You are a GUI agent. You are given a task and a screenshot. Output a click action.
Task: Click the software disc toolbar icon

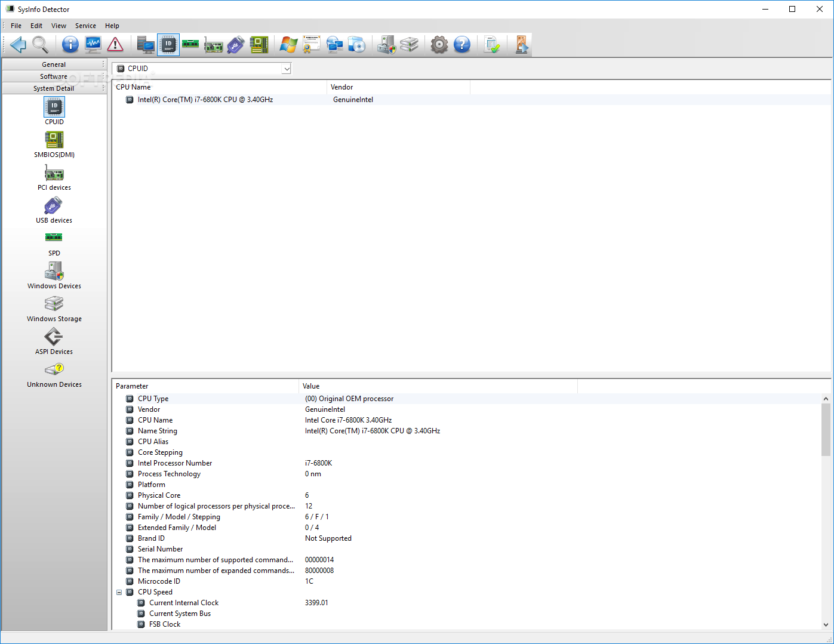click(357, 45)
